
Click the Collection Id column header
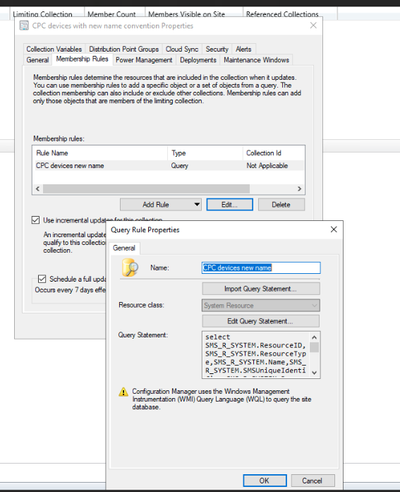click(273, 153)
